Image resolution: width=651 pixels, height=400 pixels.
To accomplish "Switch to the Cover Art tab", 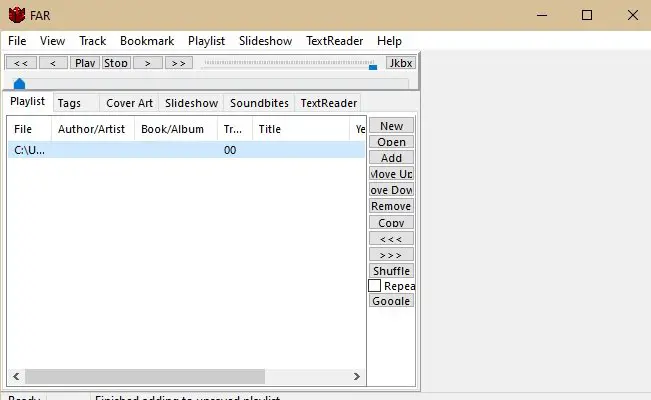I will [129, 103].
